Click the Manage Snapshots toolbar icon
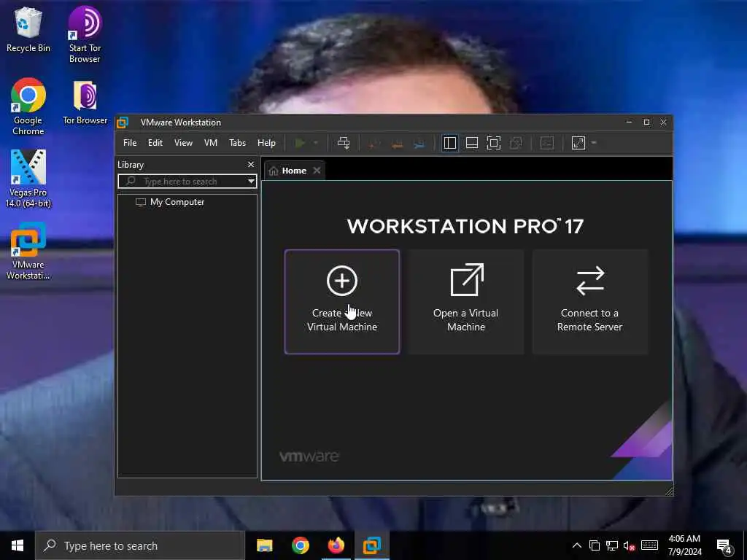The width and height of the screenshot is (747, 560). click(x=419, y=144)
